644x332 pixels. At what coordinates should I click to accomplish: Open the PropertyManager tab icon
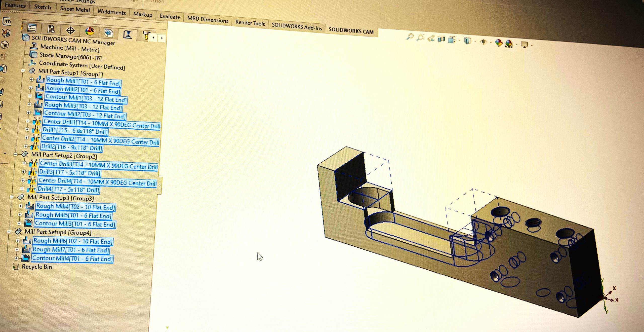click(51, 29)
